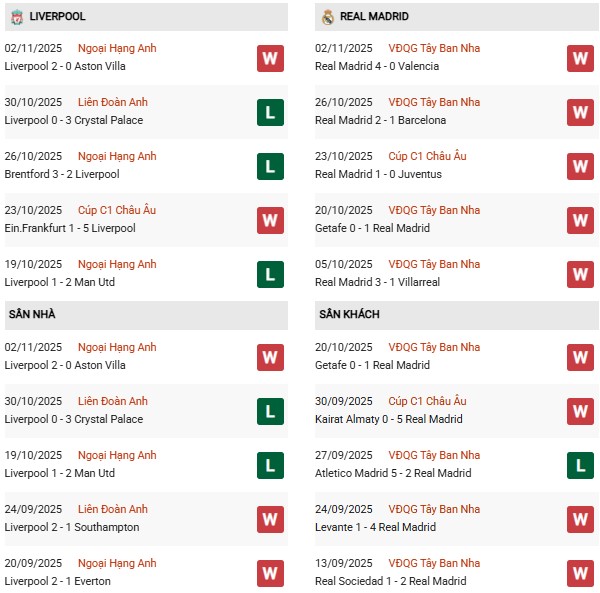Click L badge for Atletico Madrid match
Viewport: 600px width, 593px height.
[x=580, y=465]
